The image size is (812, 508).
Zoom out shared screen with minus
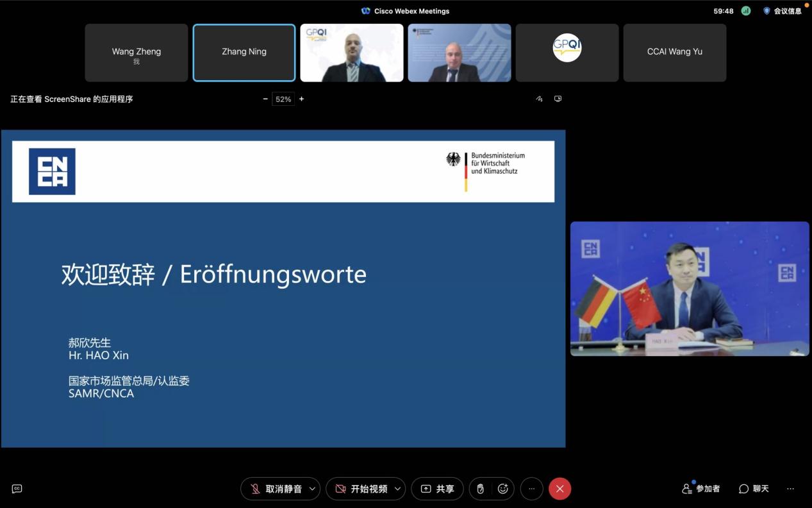tap(265, 99)
